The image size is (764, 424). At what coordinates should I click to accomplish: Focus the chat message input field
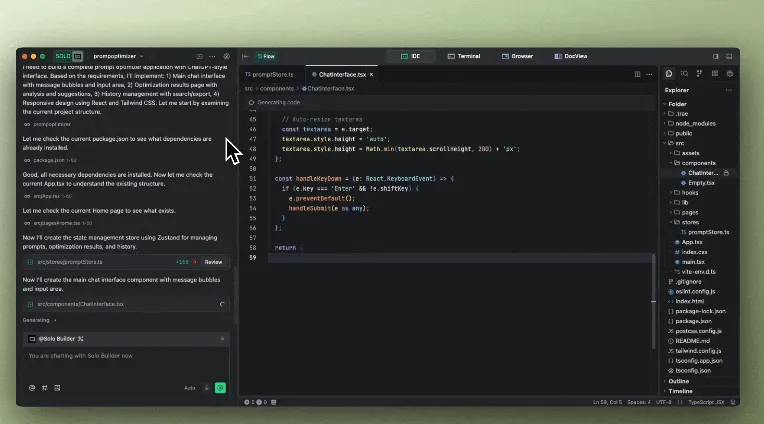tap(126, 365)
